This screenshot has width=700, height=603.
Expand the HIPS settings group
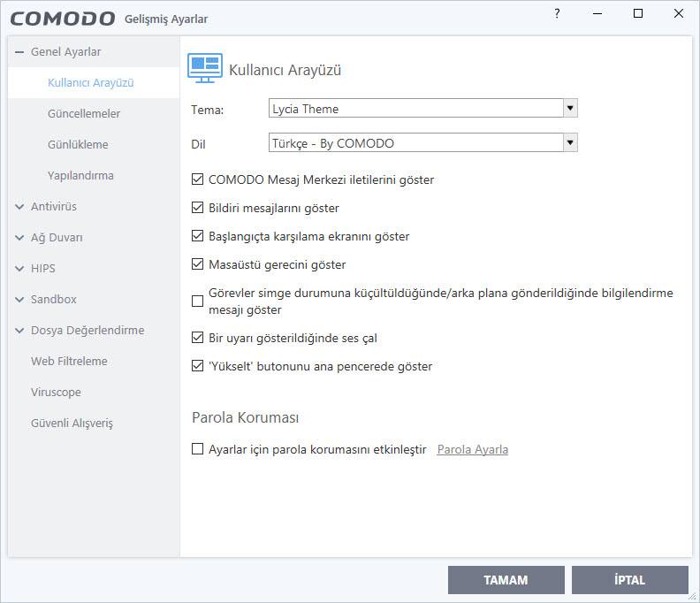click(x=19, y=269)
